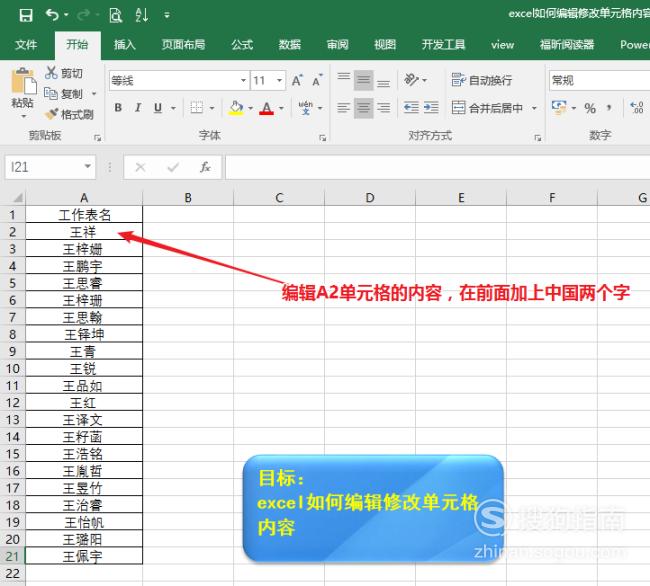Screen dimensions: 650x586
Task: Click the Save icon in quick access toolbar
Action: 26,15
